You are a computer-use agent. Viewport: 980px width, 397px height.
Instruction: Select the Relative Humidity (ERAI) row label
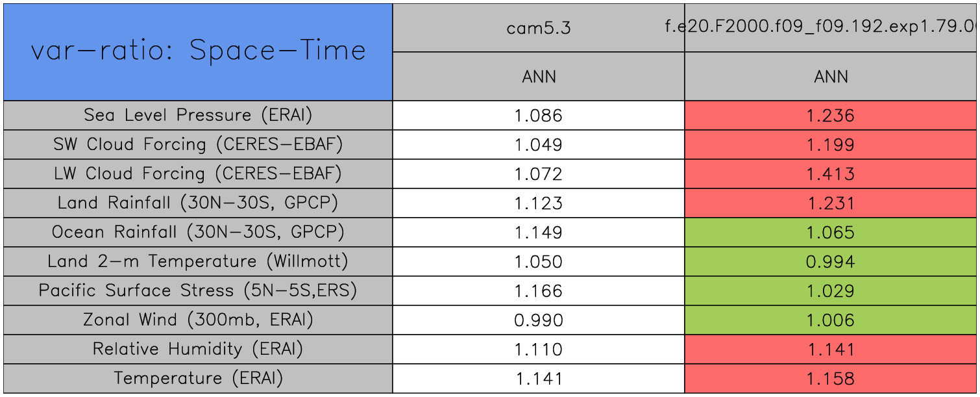pos(198,350)
